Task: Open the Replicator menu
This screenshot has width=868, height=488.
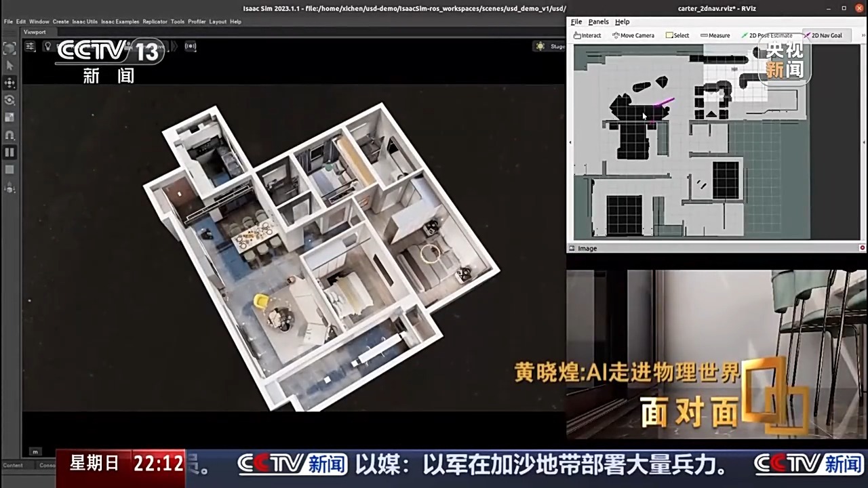Action: [x=155, y=22]
